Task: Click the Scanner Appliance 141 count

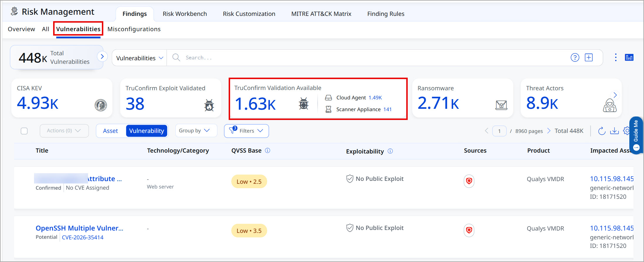Action: tap(387, 109)
